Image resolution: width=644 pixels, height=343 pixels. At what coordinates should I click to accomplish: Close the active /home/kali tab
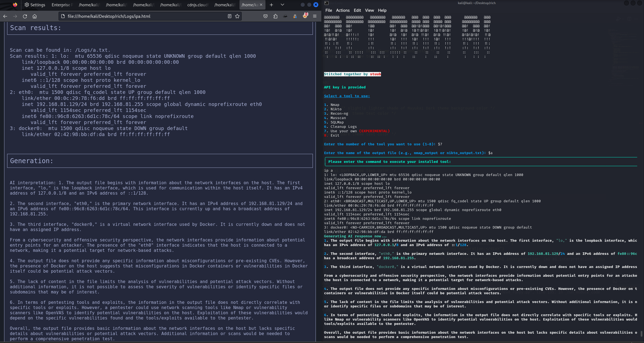pos(261,5)
